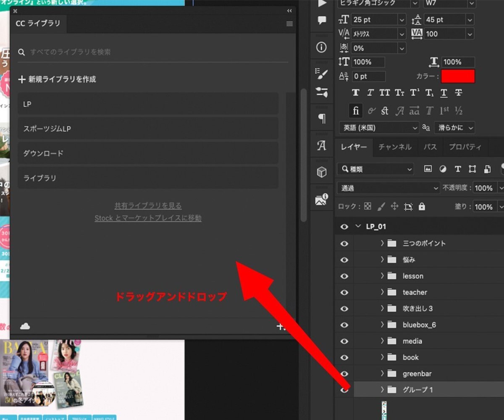This screenshot has width=504, height=420.
Task: Open the Comments panel speech bubble icon
Action: coord(322,20)
